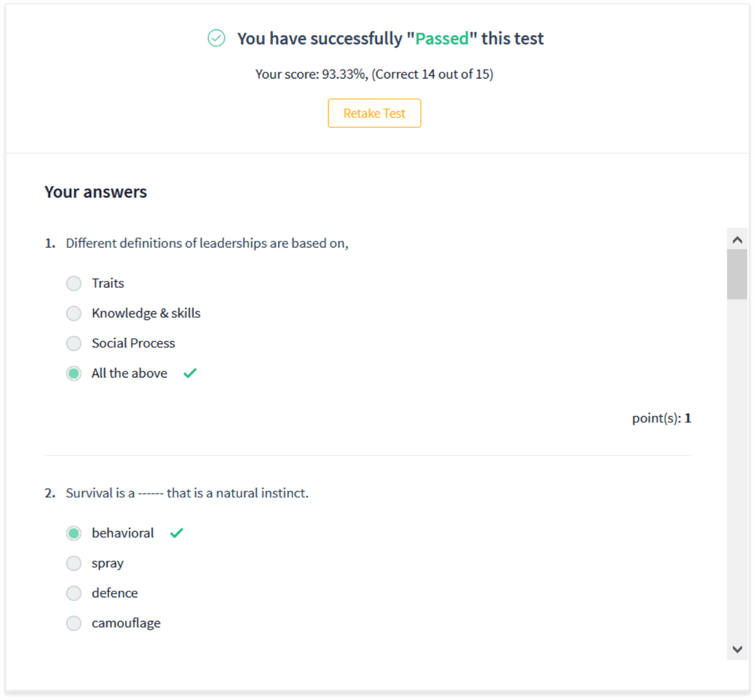Click question 2 about survival instinct
The height and width of the screenshot is (700, 755).
pyautogui.click(x=186, y=493)
